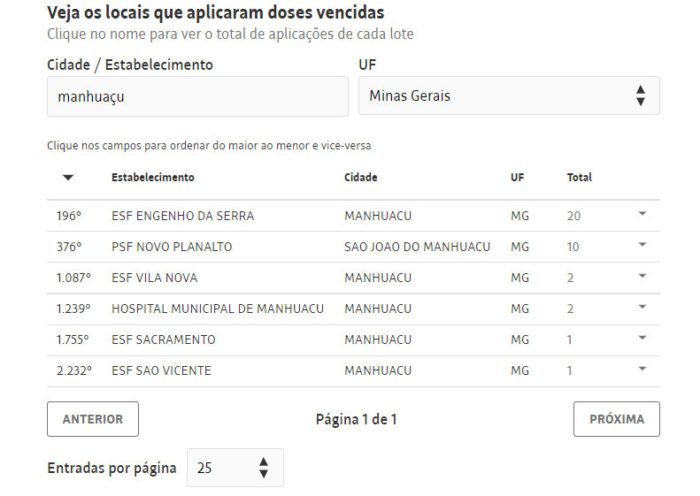This screenshot has width=700, height=496.
Task: Go back with the ANTERIOR button
Action: click(x=93, y=419)
